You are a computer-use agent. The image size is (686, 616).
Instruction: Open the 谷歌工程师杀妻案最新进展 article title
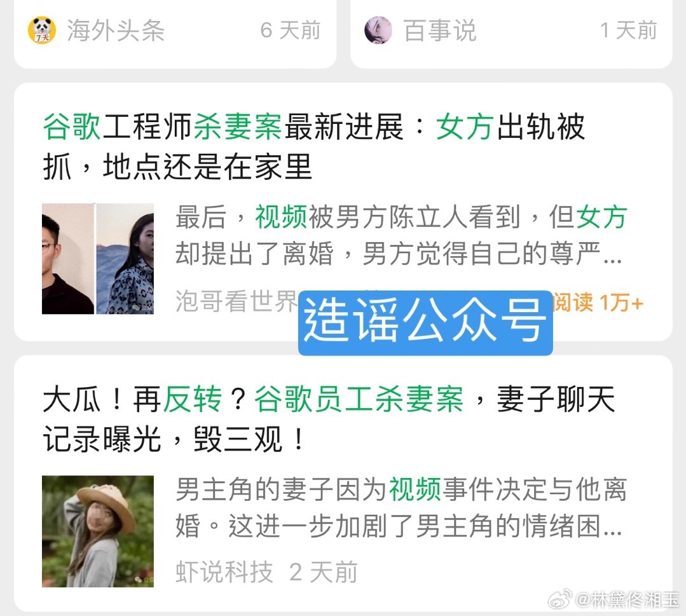tap(313, 147)
